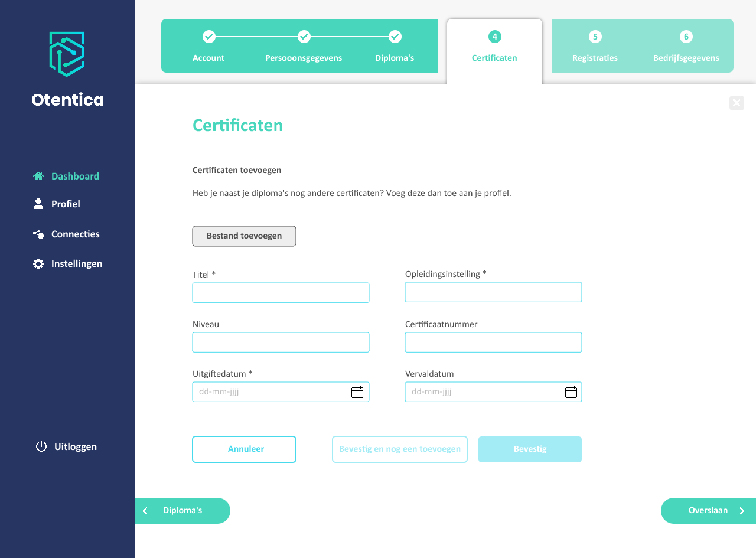Click the Overslaan skip button
Screen dimensions: 756x558
708,511
